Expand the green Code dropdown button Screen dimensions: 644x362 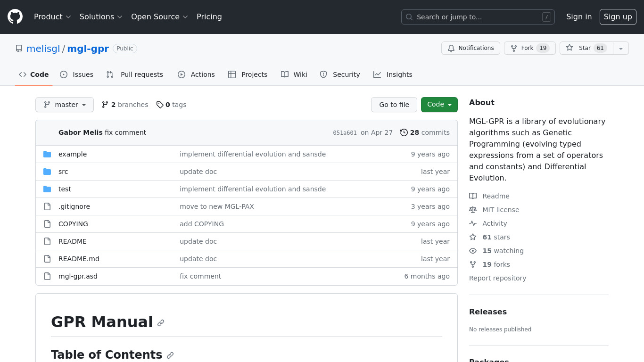[x=439, y=105]
